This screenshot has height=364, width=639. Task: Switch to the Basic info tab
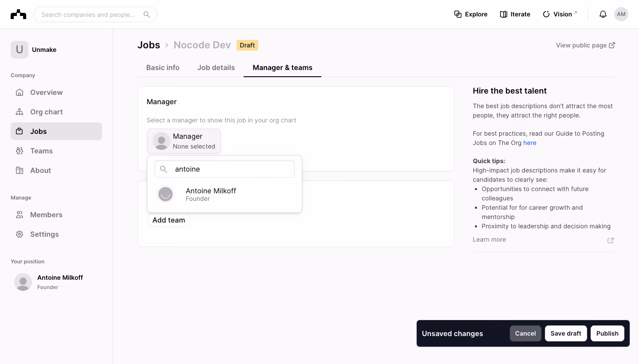pyautogui.click(x=163, y=68)
